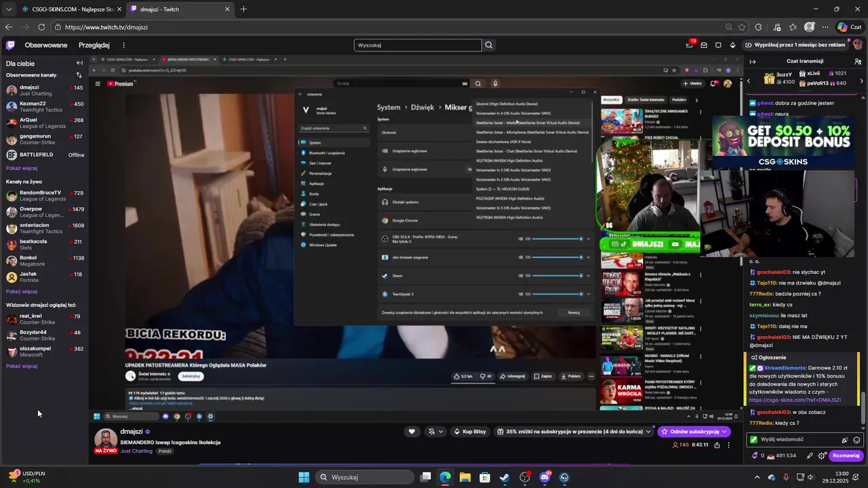Screen dimensions: 868x488
Task: Open Edge Copilot Czat button
Action: point(849,27)
